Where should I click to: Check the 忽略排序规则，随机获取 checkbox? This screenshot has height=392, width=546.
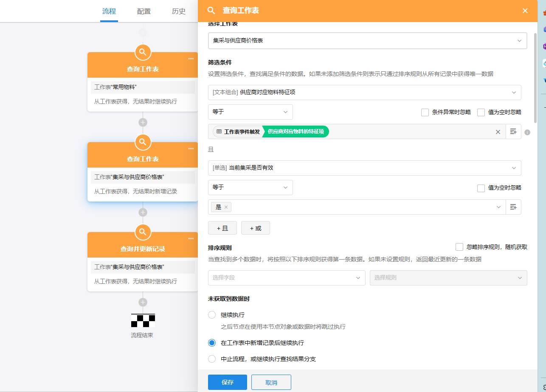coord(459,247)
